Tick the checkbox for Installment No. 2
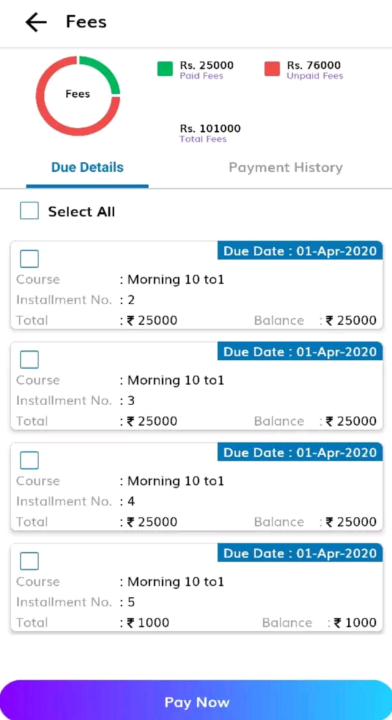Screen dimensions: 392x720 [x=29, y=259]
